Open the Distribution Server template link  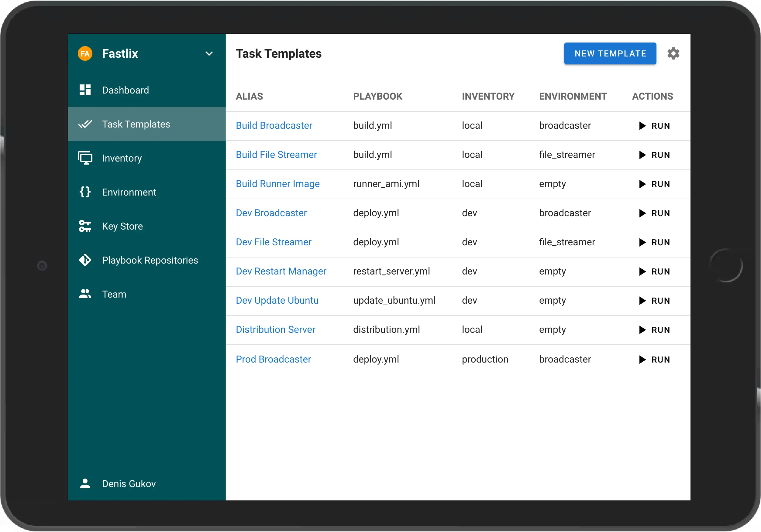pos(275,329)
